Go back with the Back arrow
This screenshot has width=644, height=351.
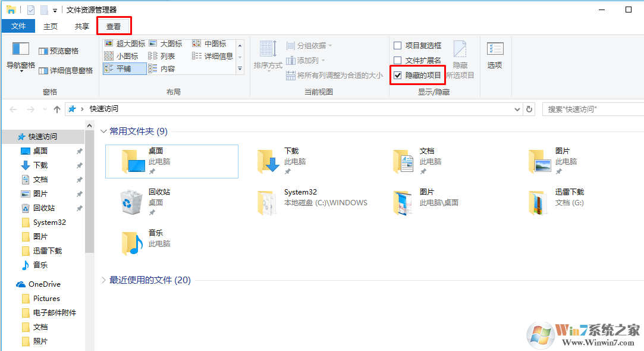pos(13,109)
